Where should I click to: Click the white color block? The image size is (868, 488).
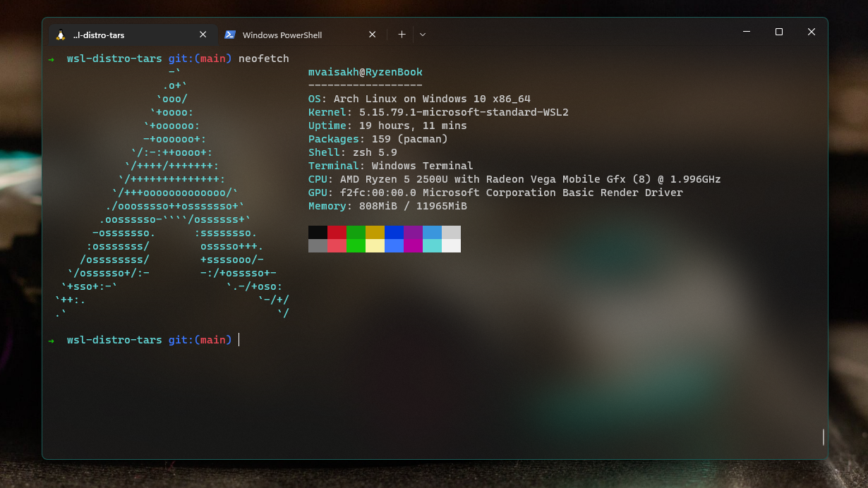point(451,245)
